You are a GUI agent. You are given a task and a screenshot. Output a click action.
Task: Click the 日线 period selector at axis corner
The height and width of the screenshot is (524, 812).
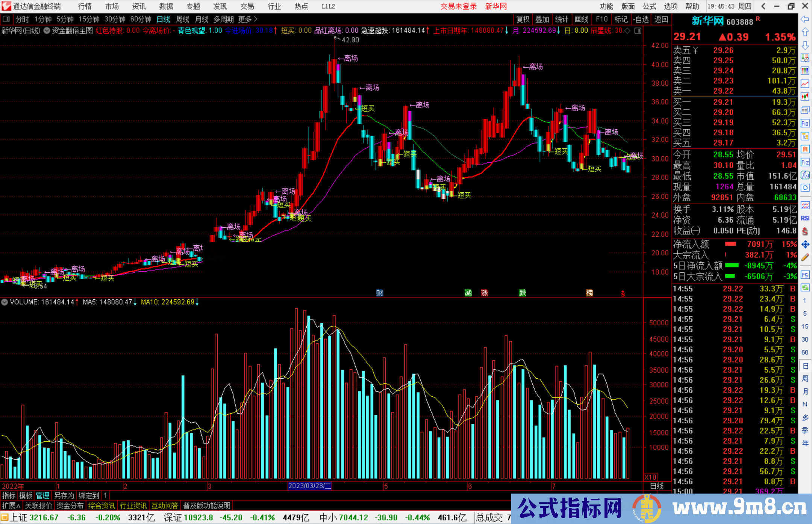point(657,486)
